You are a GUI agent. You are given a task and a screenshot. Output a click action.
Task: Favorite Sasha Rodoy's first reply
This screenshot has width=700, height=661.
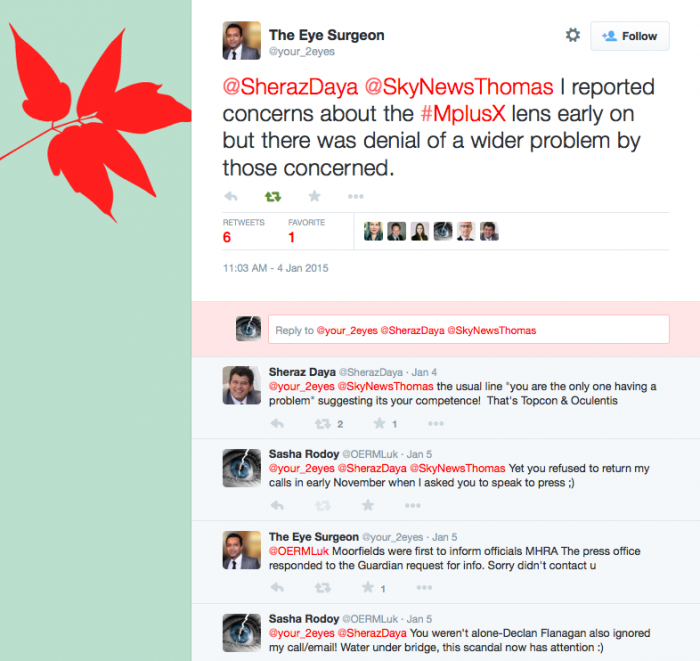(x=368, y=505)
